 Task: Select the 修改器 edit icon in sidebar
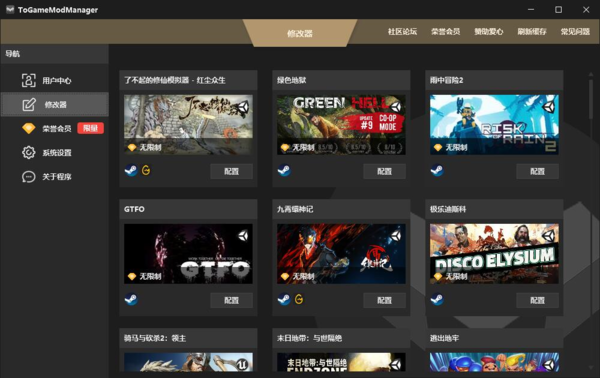(x=29, y=104)
